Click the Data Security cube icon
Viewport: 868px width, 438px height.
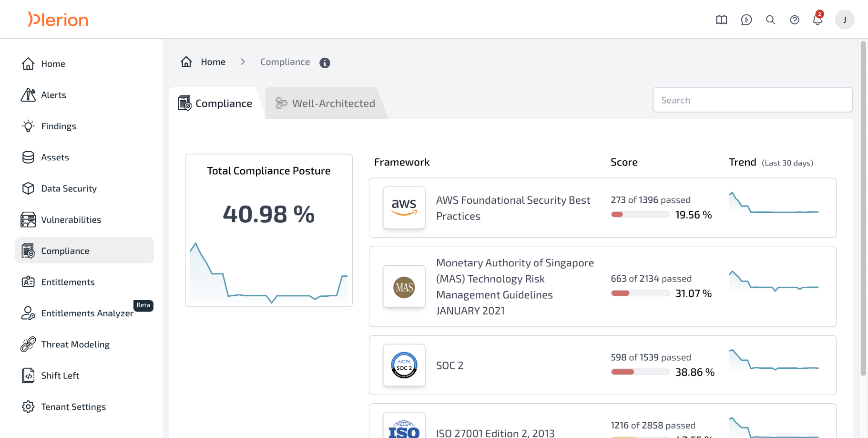pos(28,188)
